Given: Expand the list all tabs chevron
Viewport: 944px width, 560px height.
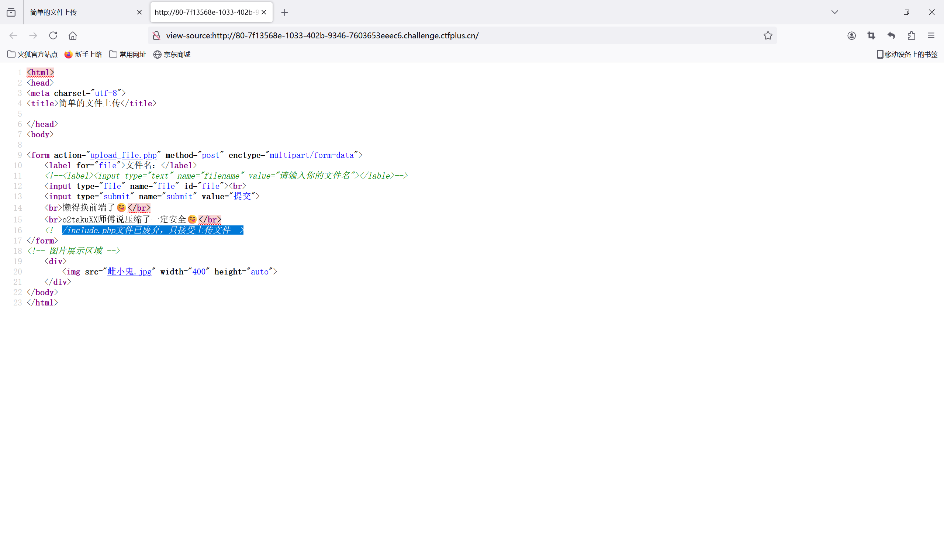Looking at the screenshot, I should [x=834, y=13].
